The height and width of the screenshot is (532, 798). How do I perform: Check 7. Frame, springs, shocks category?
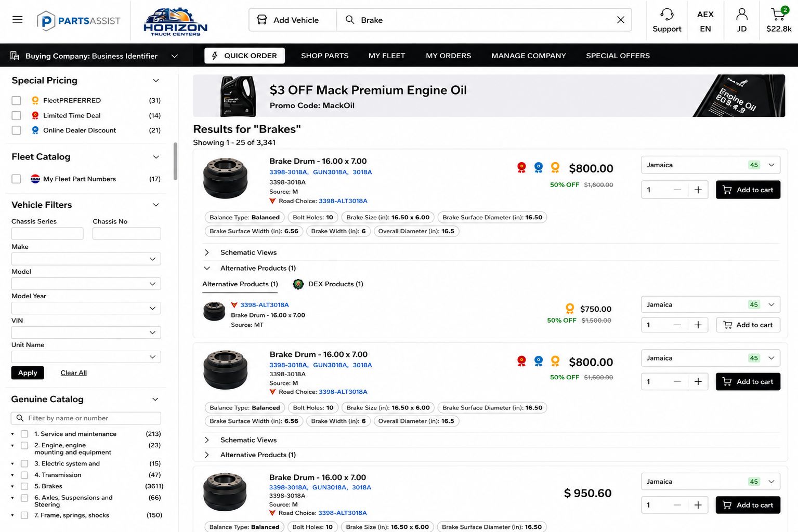(24, 515)
